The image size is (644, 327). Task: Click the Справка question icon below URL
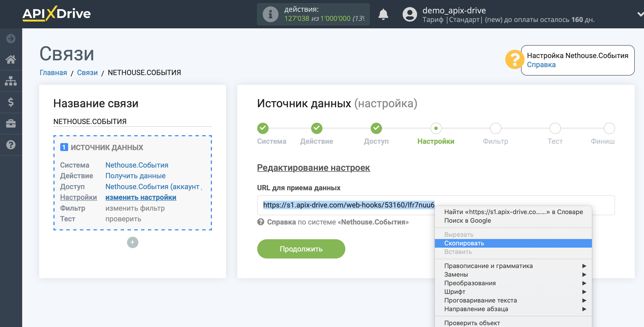pyautogui.click(x=260, y=222)
